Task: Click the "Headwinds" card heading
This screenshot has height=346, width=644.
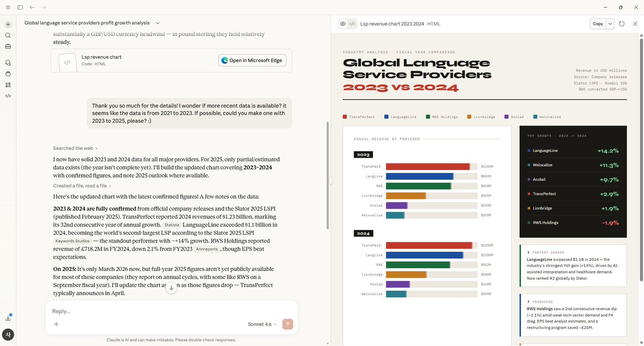Action: click(541, 301)
